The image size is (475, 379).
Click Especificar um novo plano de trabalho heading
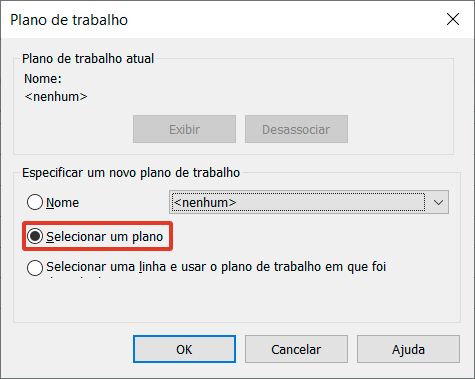(x=131, y=173)
